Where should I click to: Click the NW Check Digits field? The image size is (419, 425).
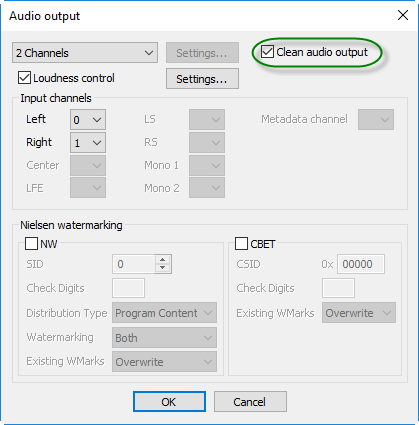129,288
